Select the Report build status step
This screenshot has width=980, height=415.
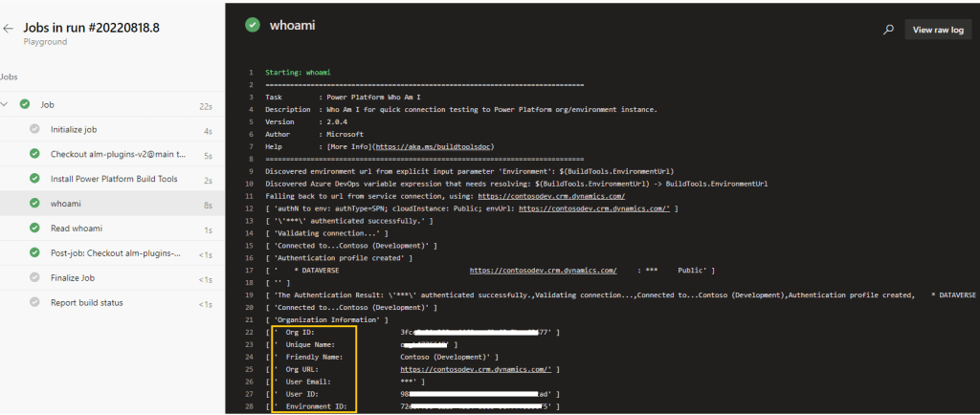[86, 303]
